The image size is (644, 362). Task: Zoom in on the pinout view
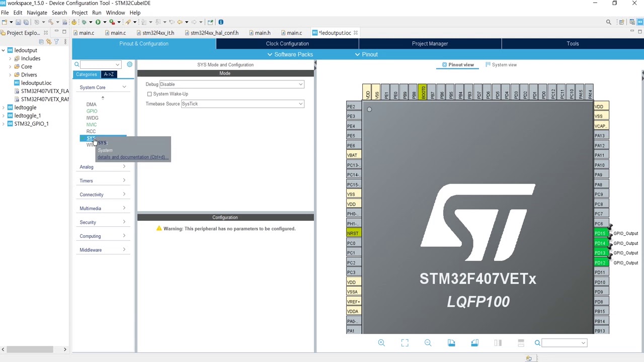click(x=381, y=343)
